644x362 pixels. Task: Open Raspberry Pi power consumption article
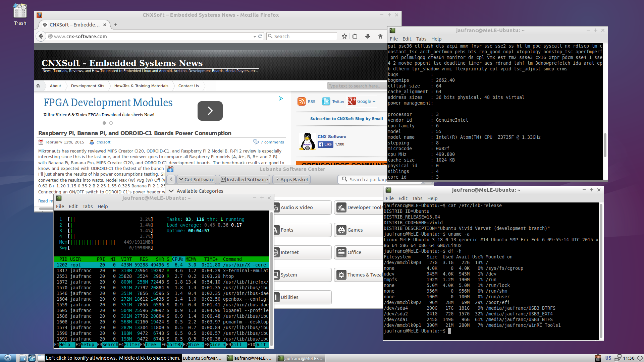pos(135,133)
